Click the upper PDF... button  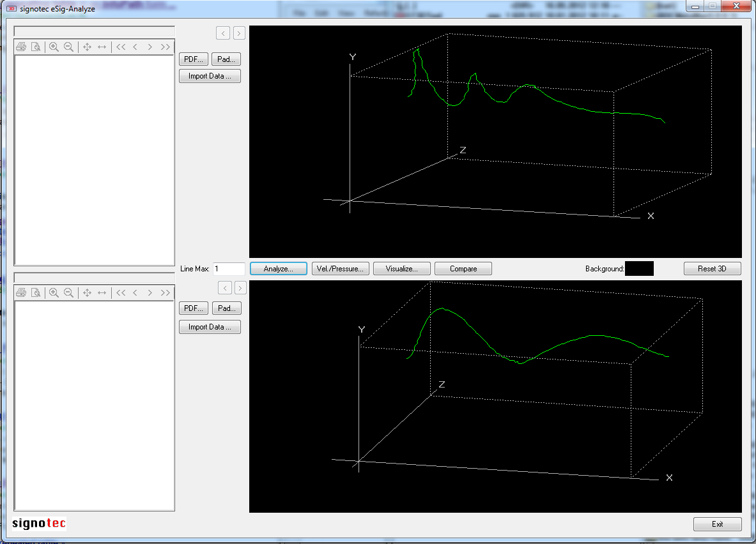194,59
